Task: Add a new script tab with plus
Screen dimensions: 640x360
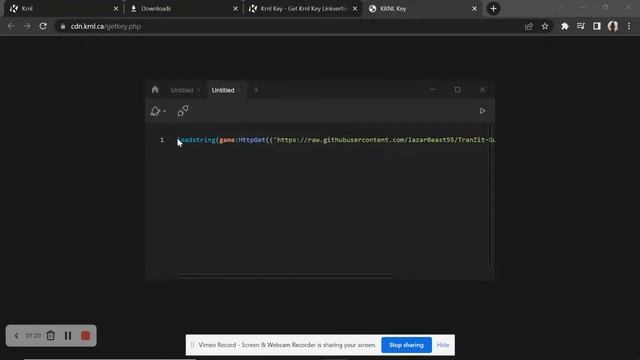Action: coord(256,90)
